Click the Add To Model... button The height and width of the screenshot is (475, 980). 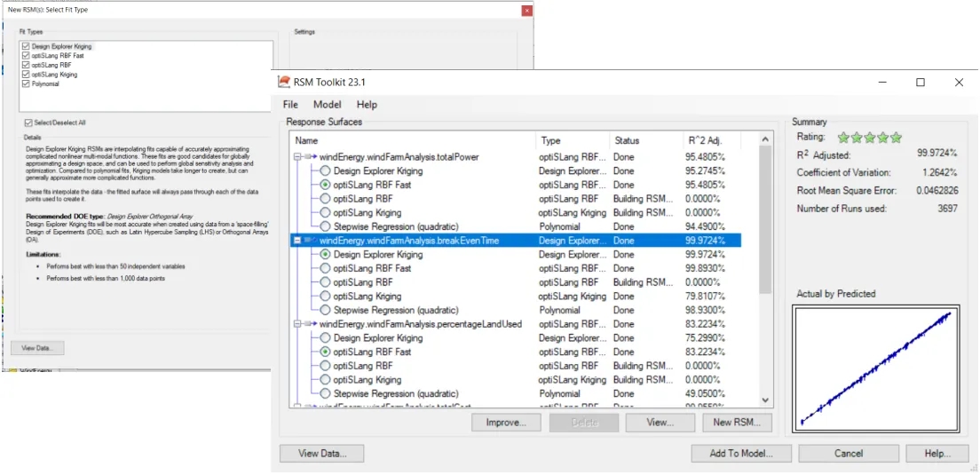[x=741, y=453]
